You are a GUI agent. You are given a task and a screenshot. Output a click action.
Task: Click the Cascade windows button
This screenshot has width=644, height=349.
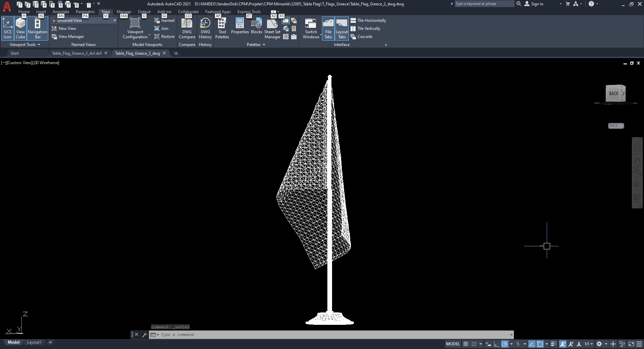[362, 37]
